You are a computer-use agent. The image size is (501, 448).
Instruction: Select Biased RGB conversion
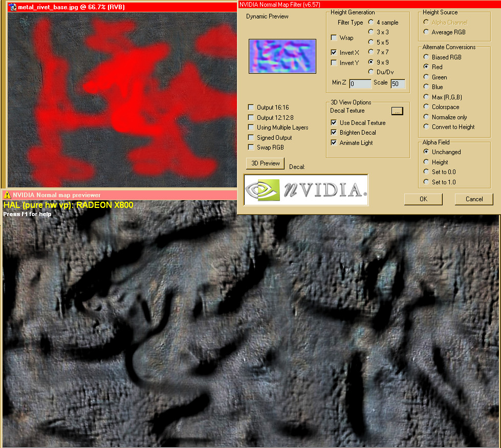[426, 57]
